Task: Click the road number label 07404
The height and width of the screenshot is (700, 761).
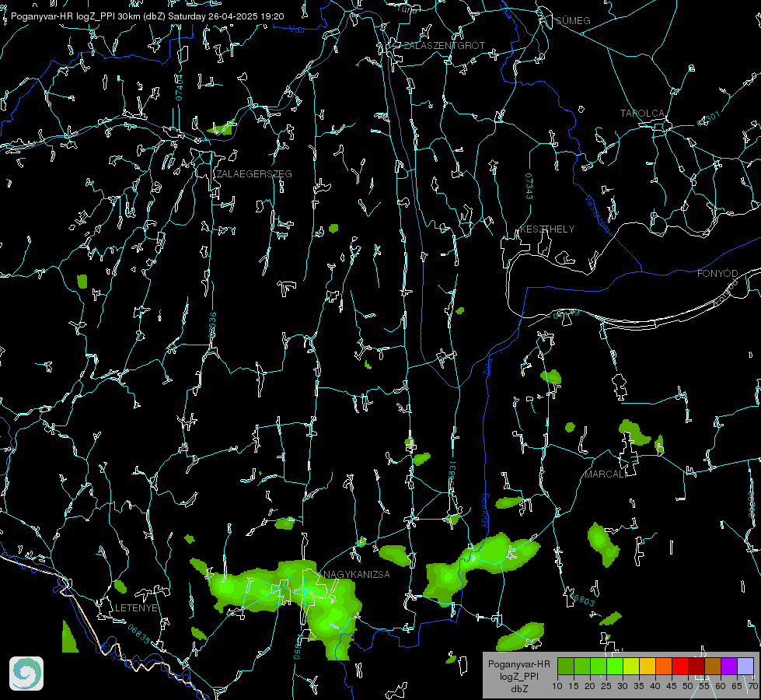Action: 179,88
